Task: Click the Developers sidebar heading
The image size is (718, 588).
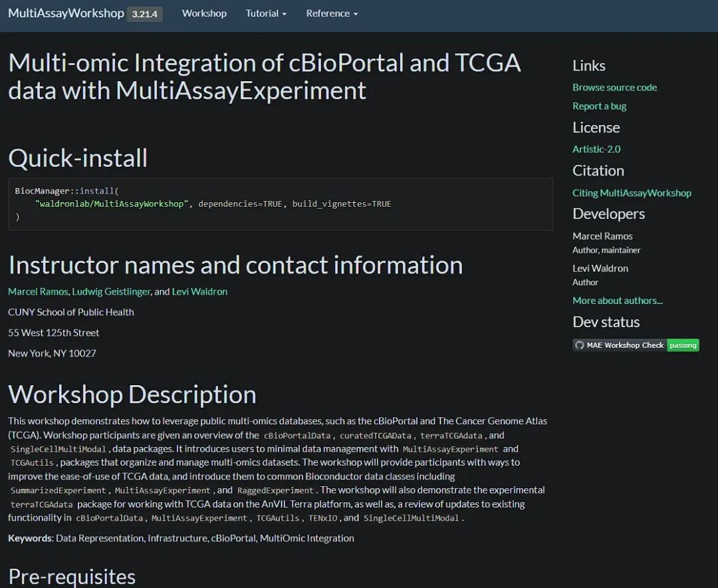Action: click(608, 214)
